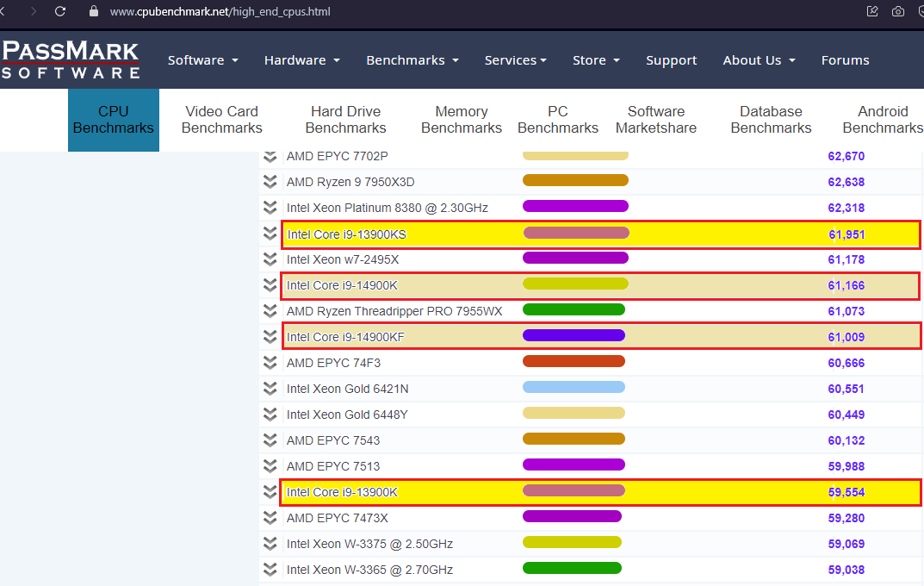Viewport: 924px width, 586px height.
Task: Select the CPU Benchmarks tab
Action: [113, 120]
